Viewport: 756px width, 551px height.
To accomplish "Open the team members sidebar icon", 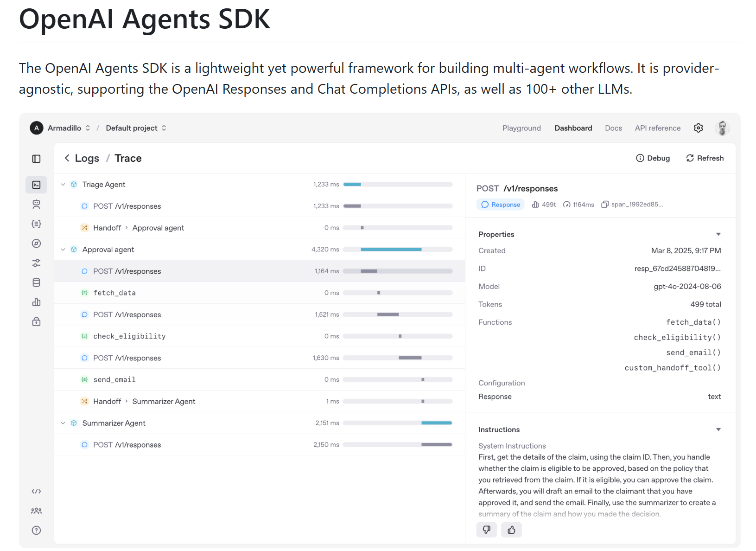I will (x=36, y=511).
